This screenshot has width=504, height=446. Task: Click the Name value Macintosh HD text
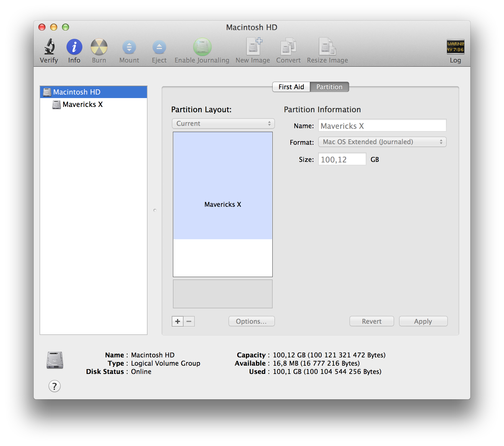pyautogui.click(x=153, y=355)
